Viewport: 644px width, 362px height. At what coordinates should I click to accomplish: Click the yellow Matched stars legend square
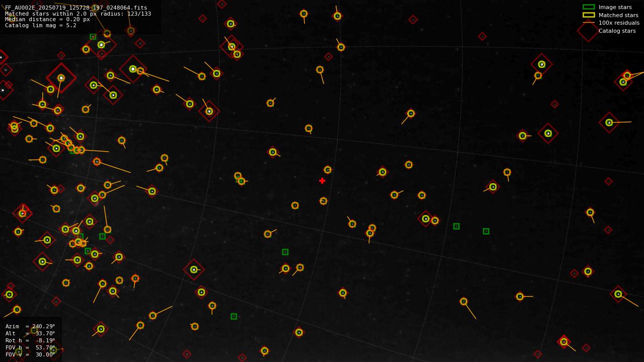click(x=589, y=15)
